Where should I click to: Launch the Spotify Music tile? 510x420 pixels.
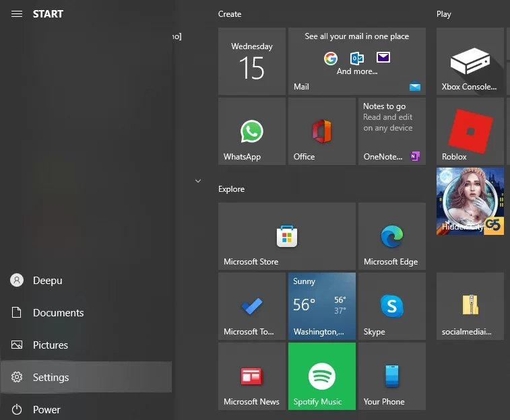coord(322,376)
